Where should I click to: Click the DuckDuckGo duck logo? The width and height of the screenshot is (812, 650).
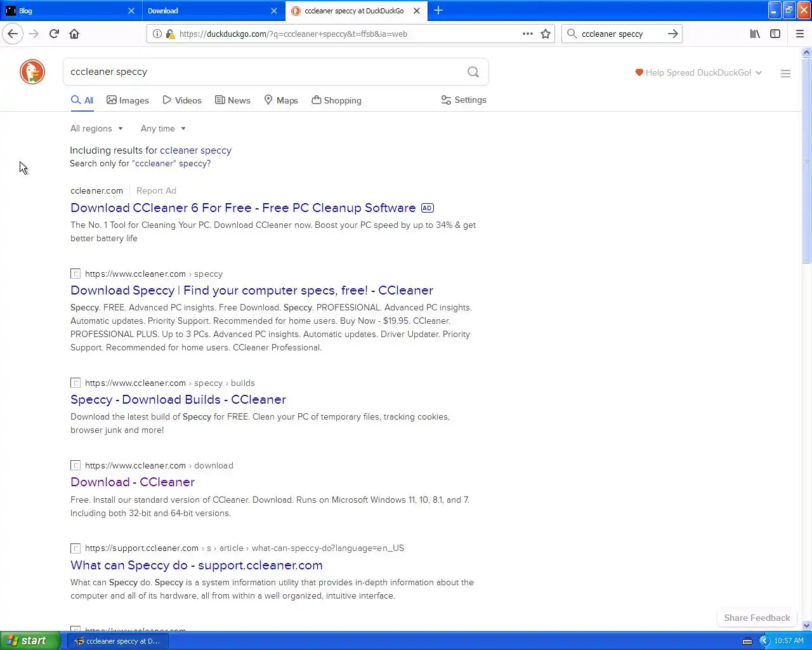(32, 72)
